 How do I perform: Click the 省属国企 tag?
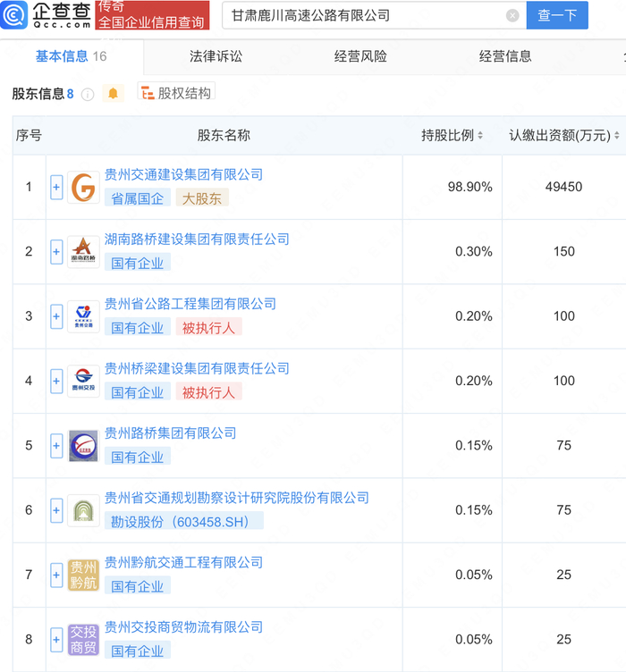(x=138, y=198)
